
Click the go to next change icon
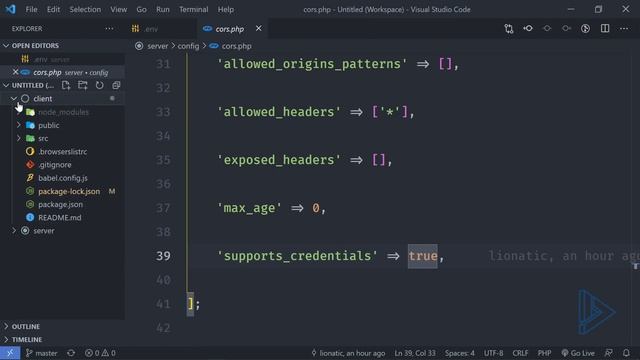click(566, 29)
